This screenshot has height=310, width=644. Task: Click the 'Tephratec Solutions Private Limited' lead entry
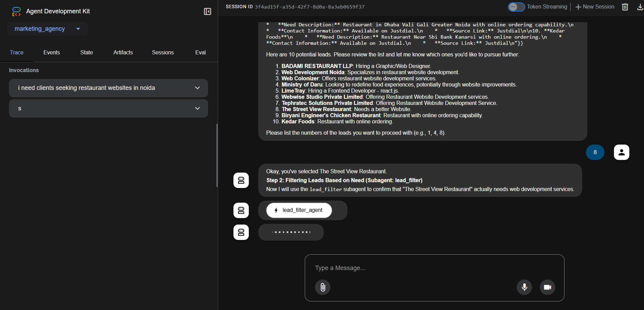pyautogui.click(x=389, y=103)
